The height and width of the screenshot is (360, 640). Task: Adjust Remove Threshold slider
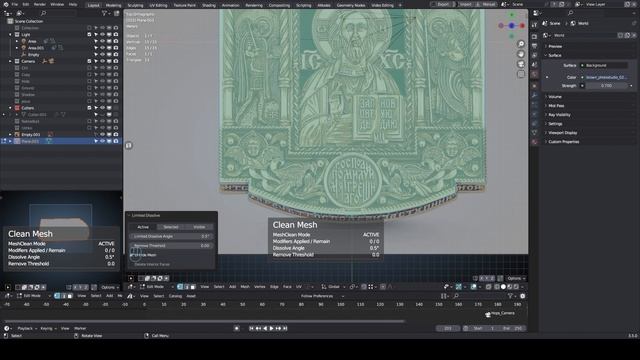click(171, 246)
